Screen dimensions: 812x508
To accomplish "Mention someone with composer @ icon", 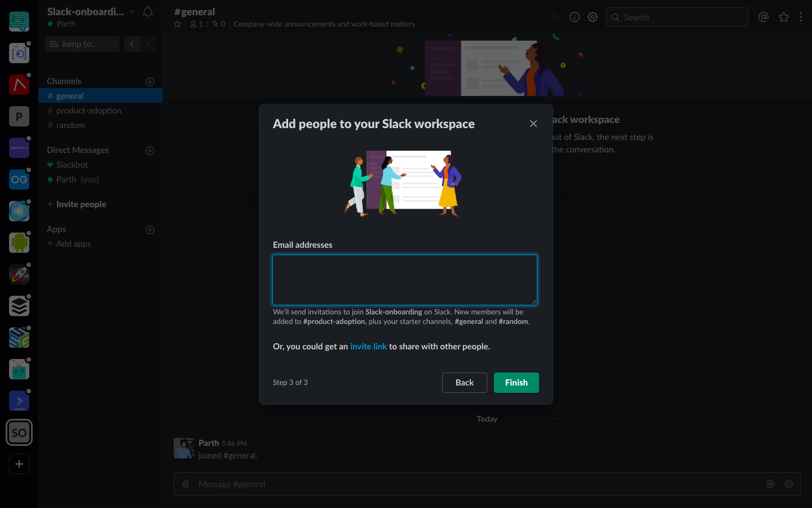I will click(770, 484).
